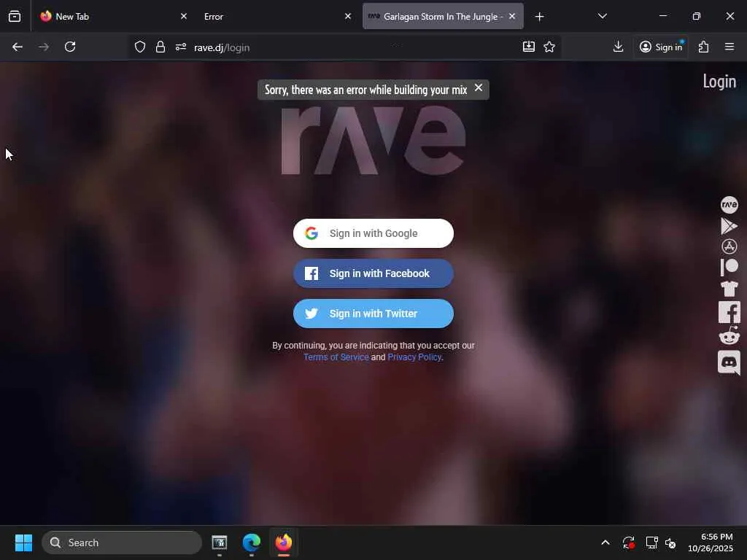Open the muted volume tray icon
The width and height of the screenshot is (747, 560).
click(x=670, y=542)
